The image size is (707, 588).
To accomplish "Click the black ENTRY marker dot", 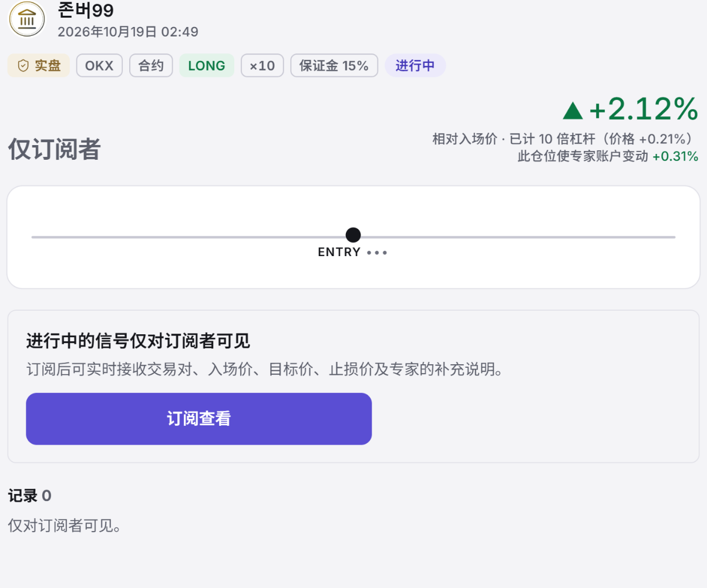I will [x=353, y=236].
